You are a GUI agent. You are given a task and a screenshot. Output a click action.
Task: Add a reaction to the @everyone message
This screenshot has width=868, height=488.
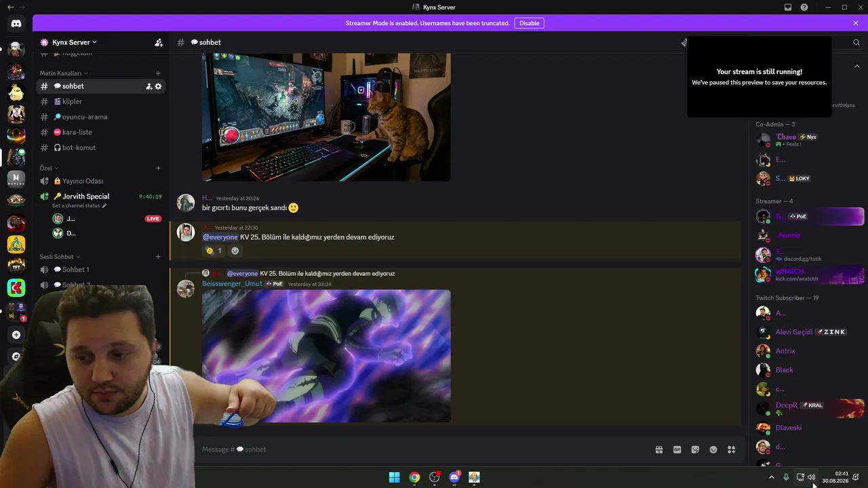click(235, 251)
